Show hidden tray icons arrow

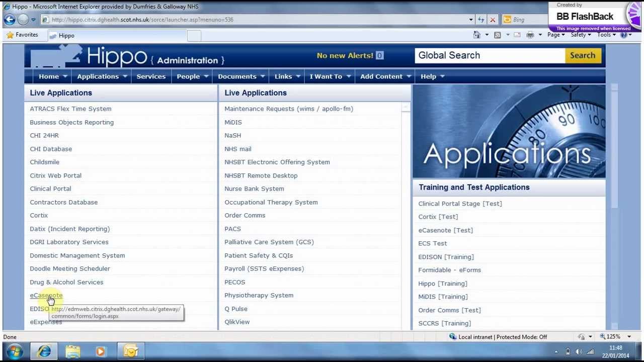tap(556, 352)
